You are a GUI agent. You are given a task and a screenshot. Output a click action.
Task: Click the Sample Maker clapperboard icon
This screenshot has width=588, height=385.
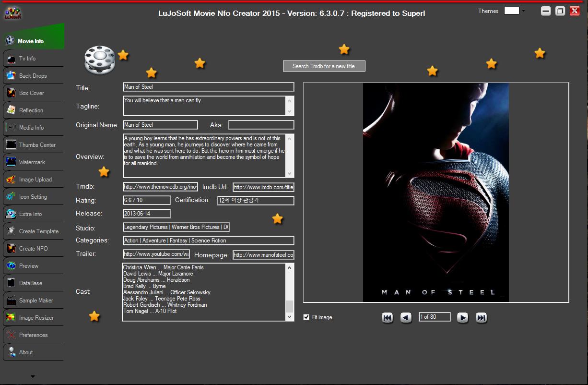[11, 300]
